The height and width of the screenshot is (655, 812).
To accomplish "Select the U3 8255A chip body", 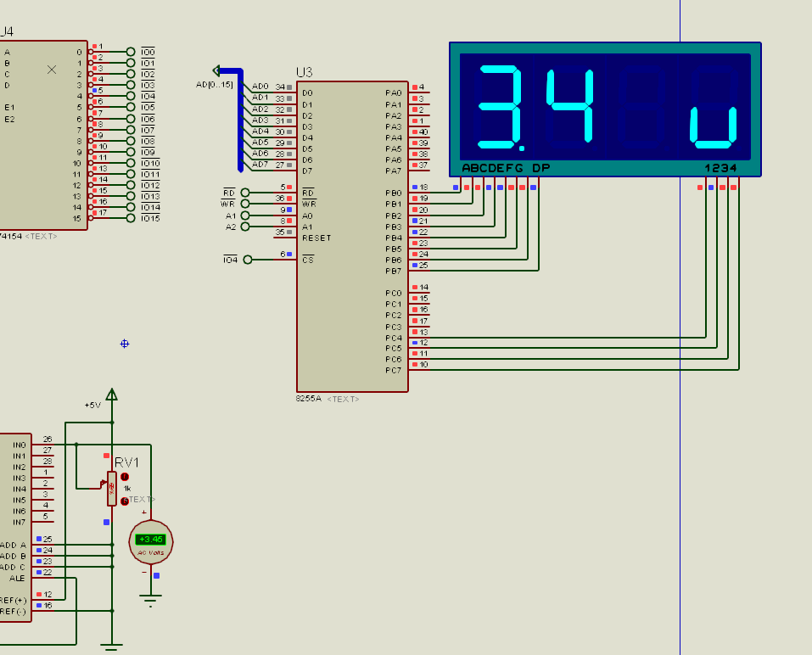I will 352,237.
